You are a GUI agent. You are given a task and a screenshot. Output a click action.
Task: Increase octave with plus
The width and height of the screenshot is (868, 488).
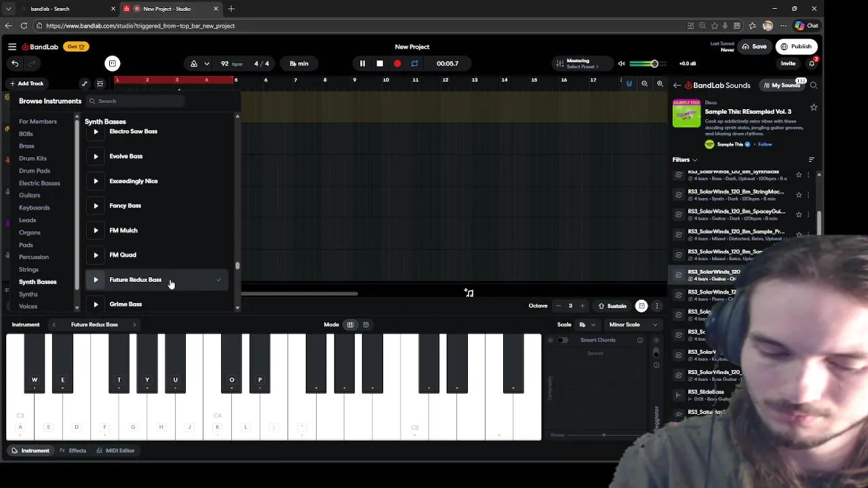click(582, 306)
